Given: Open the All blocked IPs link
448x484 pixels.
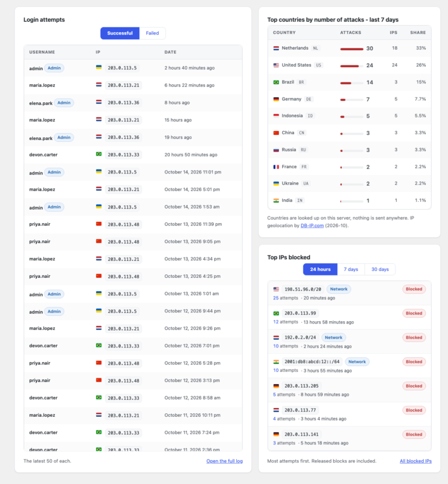Looking at the screenshot, I should [416, 461].
